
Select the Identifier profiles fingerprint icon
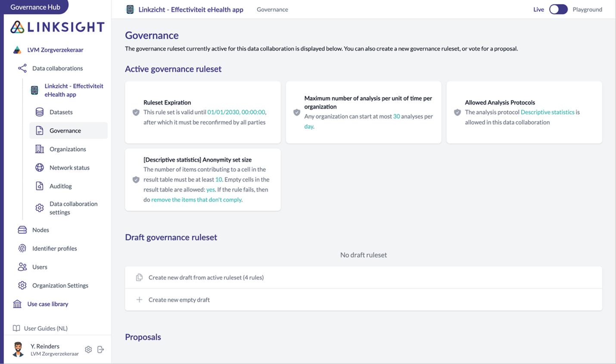pyautogui.click(x=22, y=248)
